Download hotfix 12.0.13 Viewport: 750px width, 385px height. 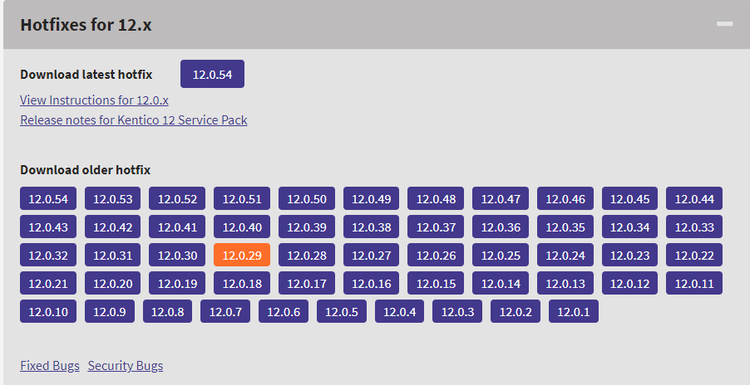coord(565,283)
